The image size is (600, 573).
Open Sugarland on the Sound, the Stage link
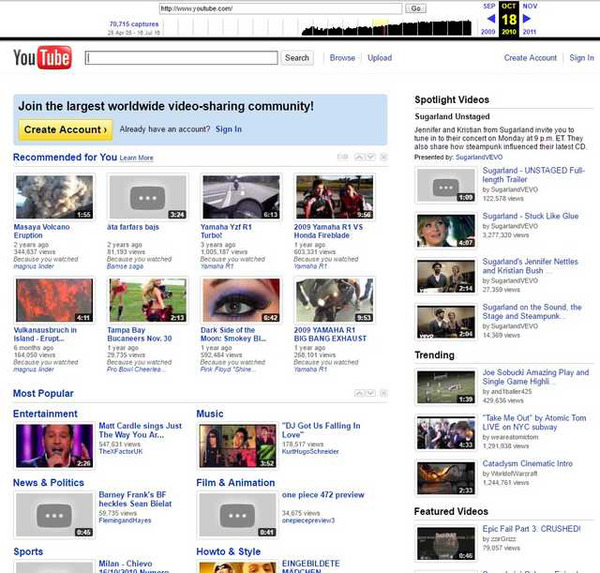532,312
